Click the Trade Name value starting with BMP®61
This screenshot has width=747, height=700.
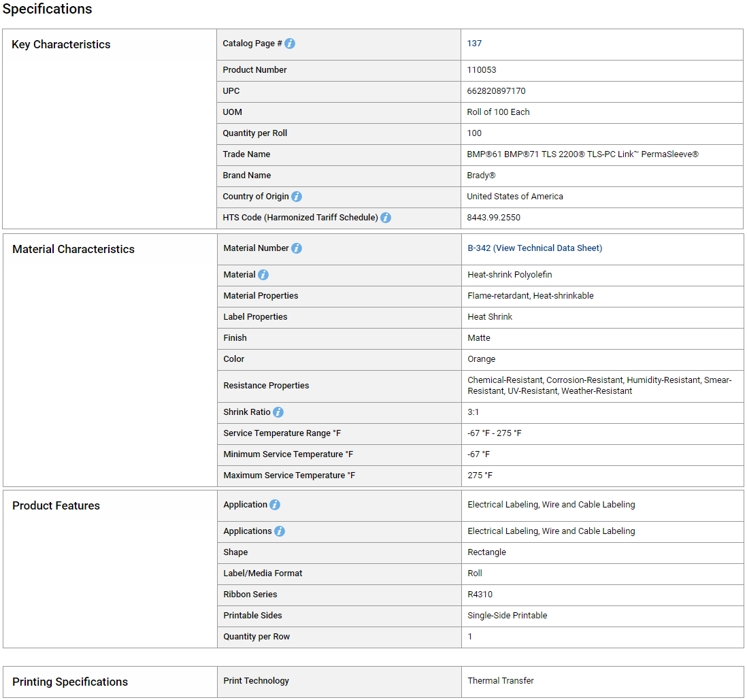click(x=582, y=154)
